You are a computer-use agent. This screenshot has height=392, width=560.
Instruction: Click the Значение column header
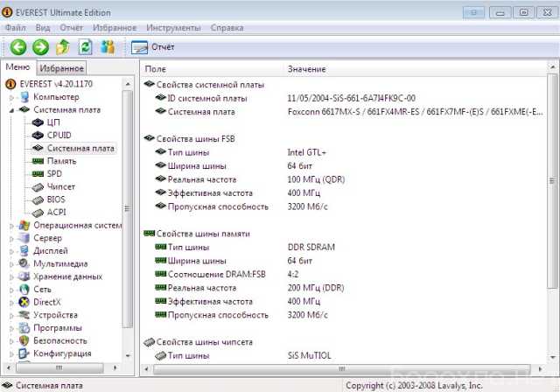point(306,68)
